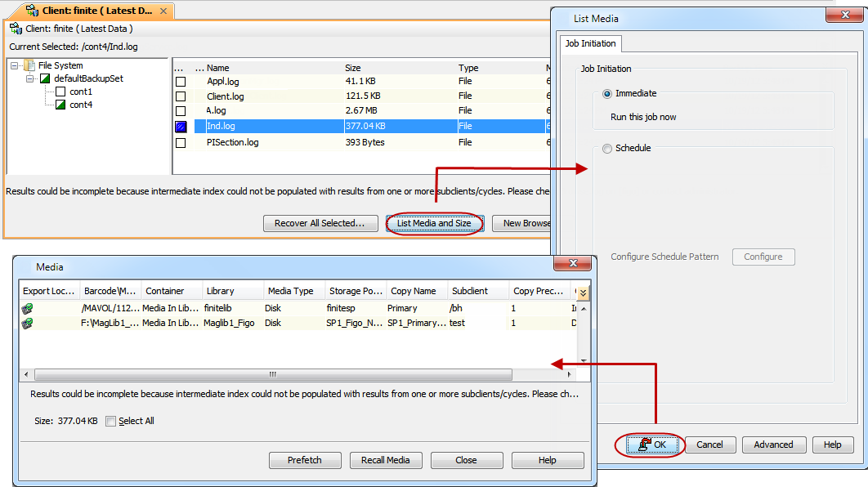Click the defaultBackupSet green selection icon
Screen dimensions: 868x487
(x=45, y=78)
